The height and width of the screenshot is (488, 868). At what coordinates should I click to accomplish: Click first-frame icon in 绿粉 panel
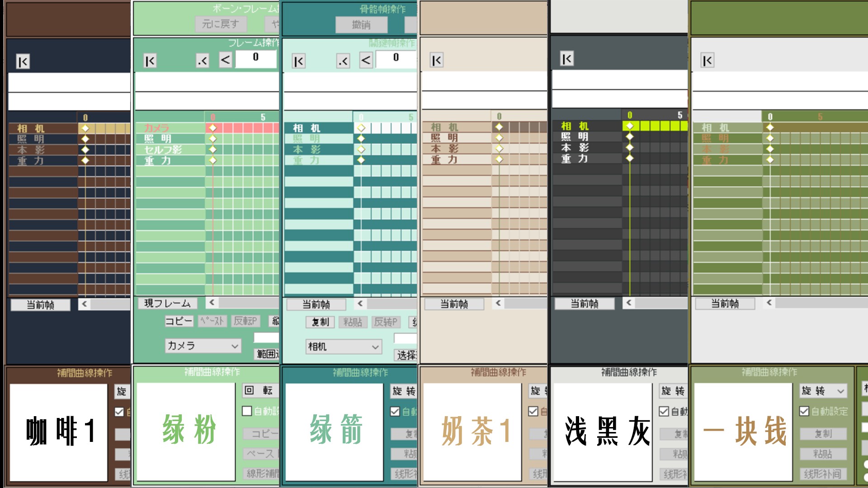[x=150, y=61]
